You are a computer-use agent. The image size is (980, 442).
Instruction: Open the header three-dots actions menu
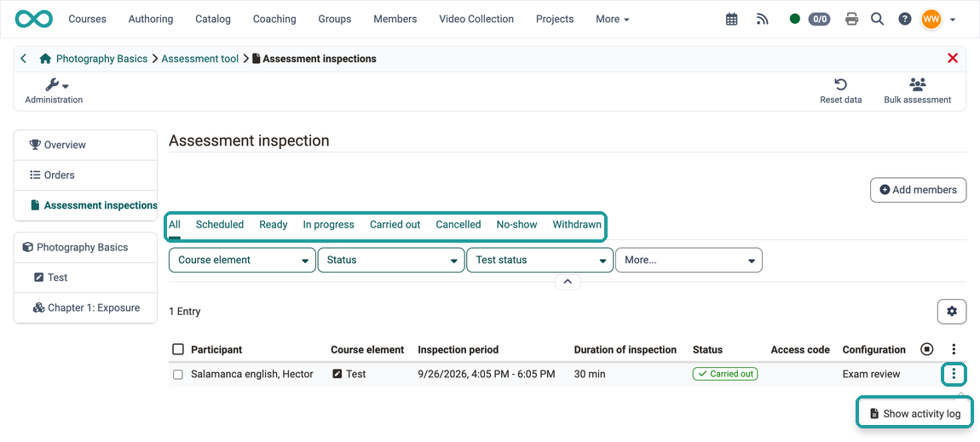pos(954,350)
